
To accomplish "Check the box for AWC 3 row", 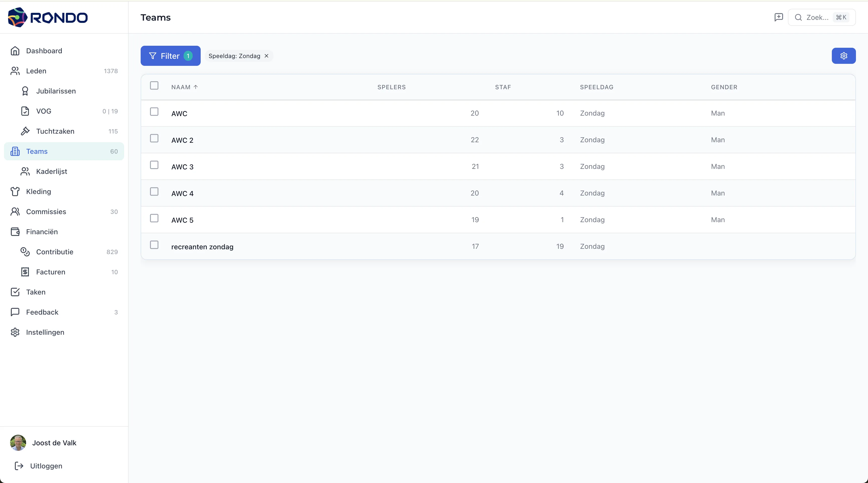I will coord(154,165).
